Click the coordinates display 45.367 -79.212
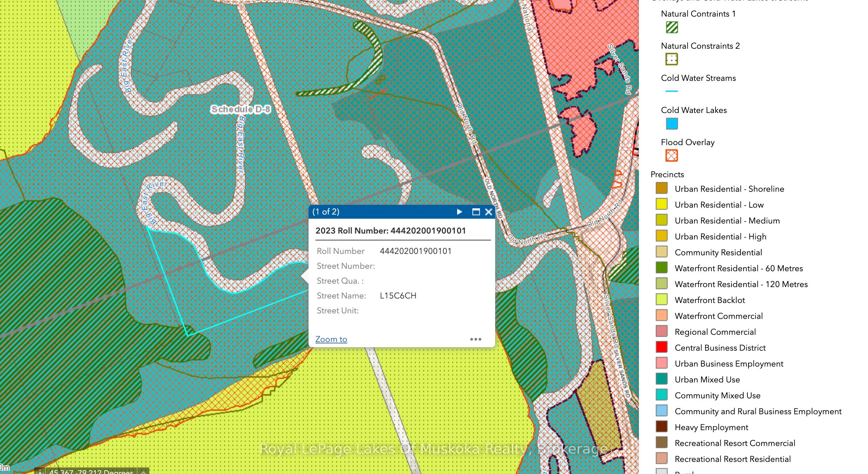 click(91, 472)
